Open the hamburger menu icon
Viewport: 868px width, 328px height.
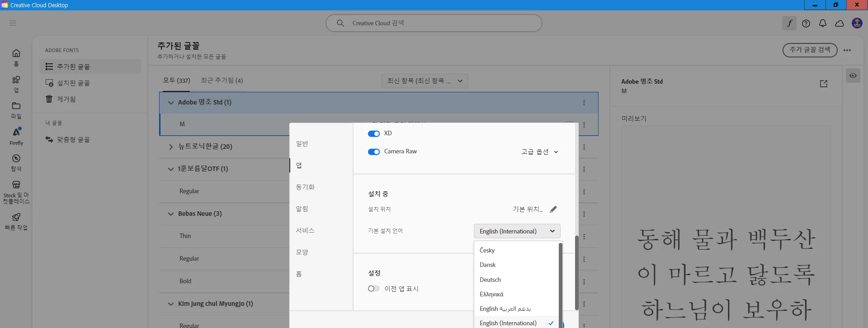click(13, 23)
